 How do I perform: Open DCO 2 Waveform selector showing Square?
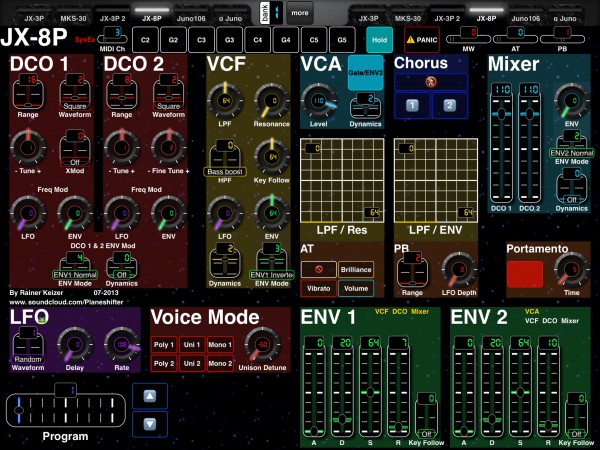[x=169, y=93]
